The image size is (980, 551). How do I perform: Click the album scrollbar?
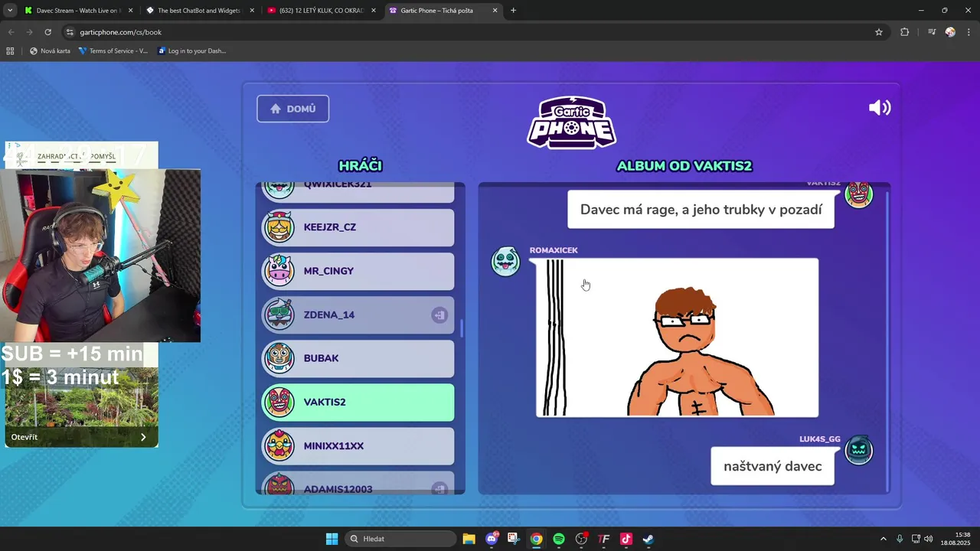point(887,341)
